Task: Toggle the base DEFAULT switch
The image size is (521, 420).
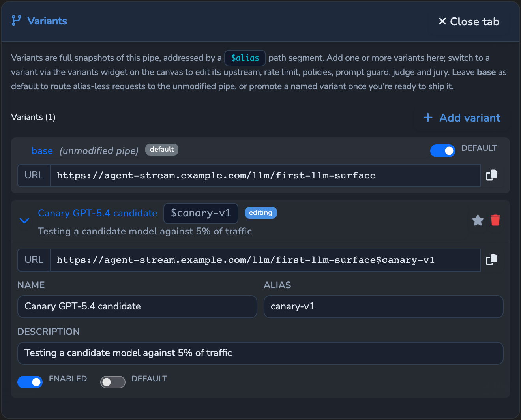Action: coord(442,150)
